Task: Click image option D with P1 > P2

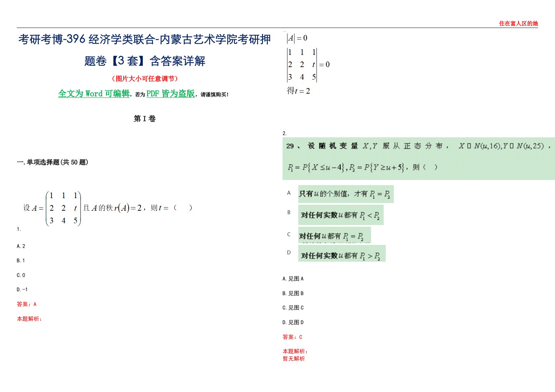Action: [x=342, y=254]
